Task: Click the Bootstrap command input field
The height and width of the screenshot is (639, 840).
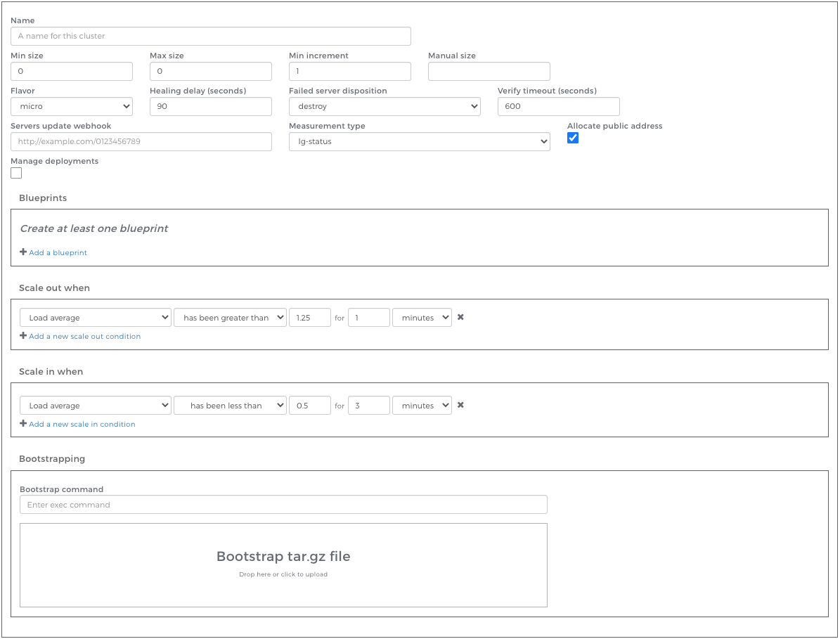Action: pyautogui.click(x=283, y=505)
